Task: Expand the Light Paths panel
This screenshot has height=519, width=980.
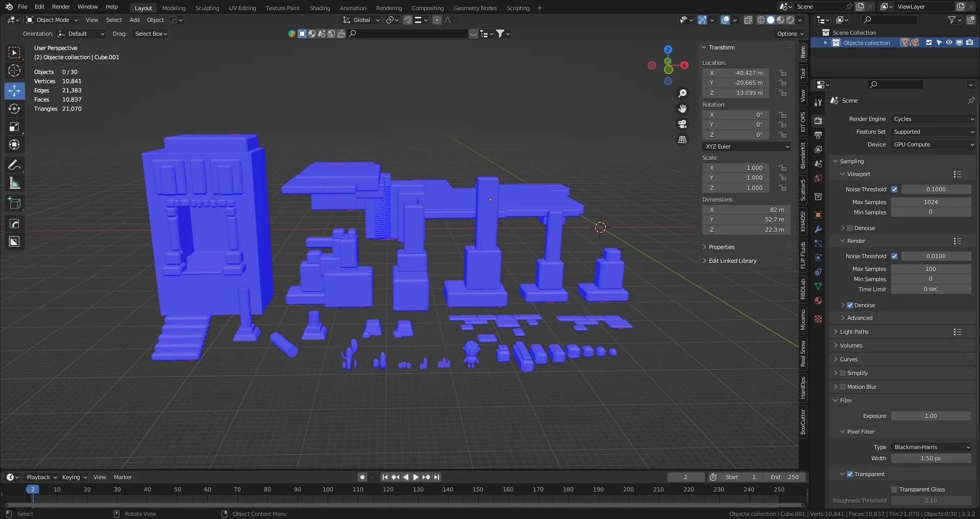Action: (x=854, y=332)
